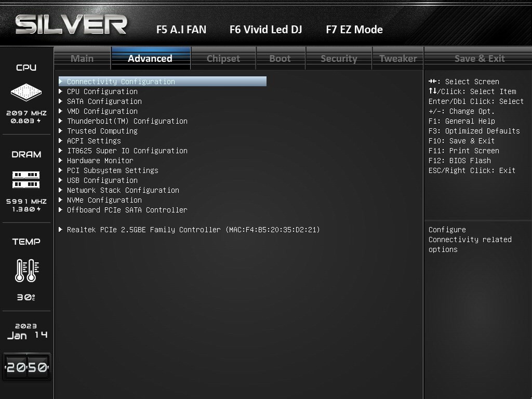Click the Configure Connectivity related options description
The width and height of the screenshot is (532, 399).
coord(470,240)
